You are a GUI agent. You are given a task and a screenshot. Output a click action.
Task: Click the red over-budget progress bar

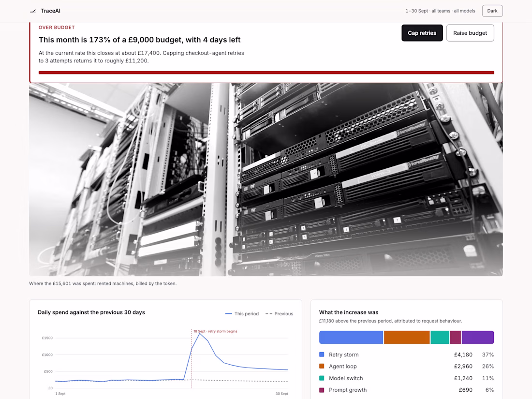266,73
